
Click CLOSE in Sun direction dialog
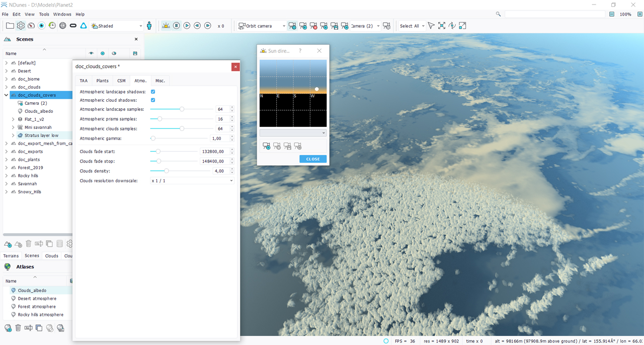[313, 159]
